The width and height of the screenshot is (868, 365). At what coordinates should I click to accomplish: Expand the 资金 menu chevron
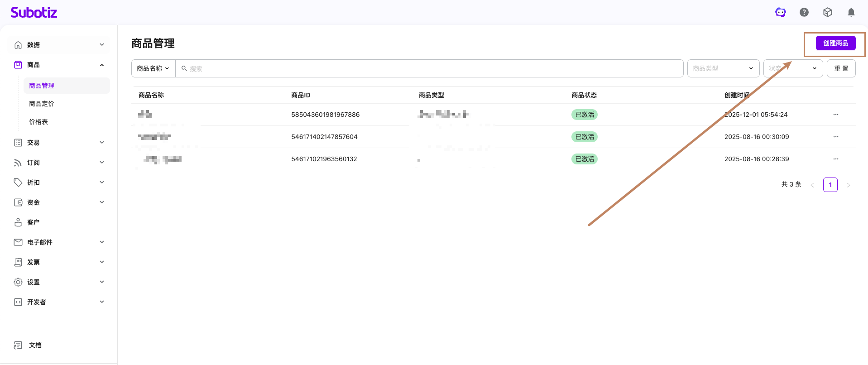(102, 202)
